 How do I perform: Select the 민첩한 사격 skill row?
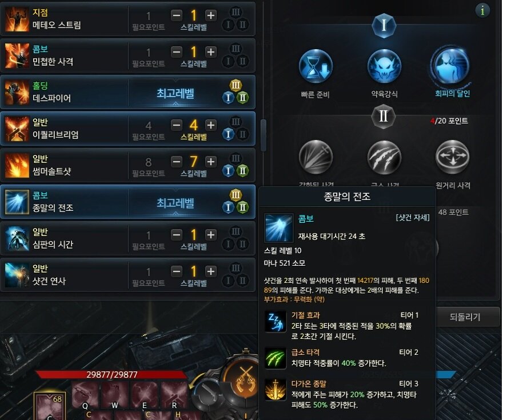pyautogui.click(x=127, y=55)
